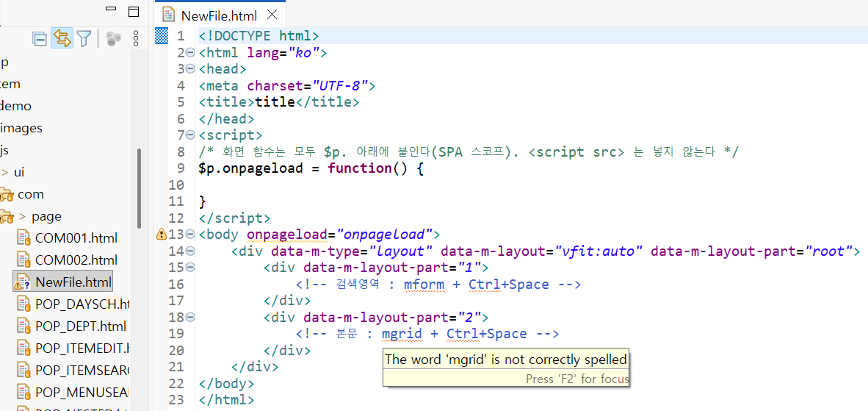Click COM001.html file icon
Image resolution: width=868 pixels, height=411 pixels.
(23, 239)
